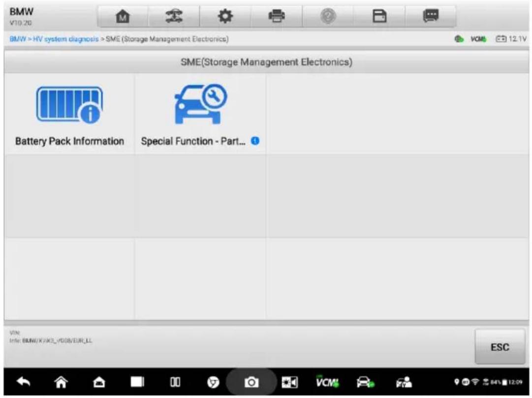532x398 pixels.
Task: Click the battery voltage 12.1V indicator
Action: coord(511,39)
